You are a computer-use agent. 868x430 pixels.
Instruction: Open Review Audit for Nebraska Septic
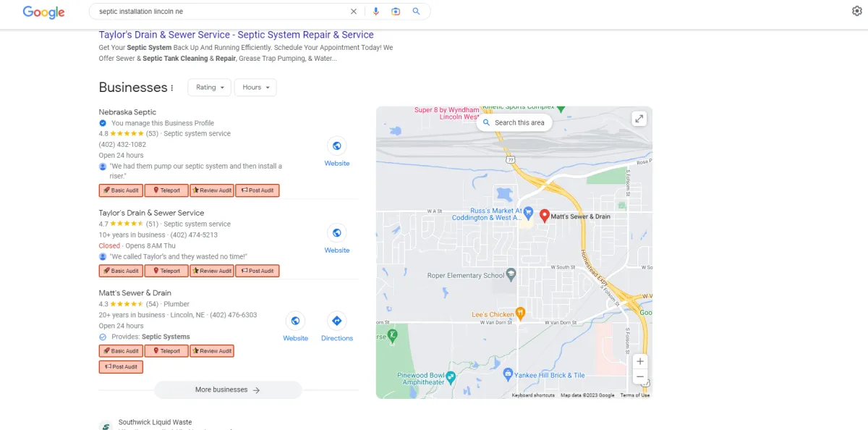[212, 190]
